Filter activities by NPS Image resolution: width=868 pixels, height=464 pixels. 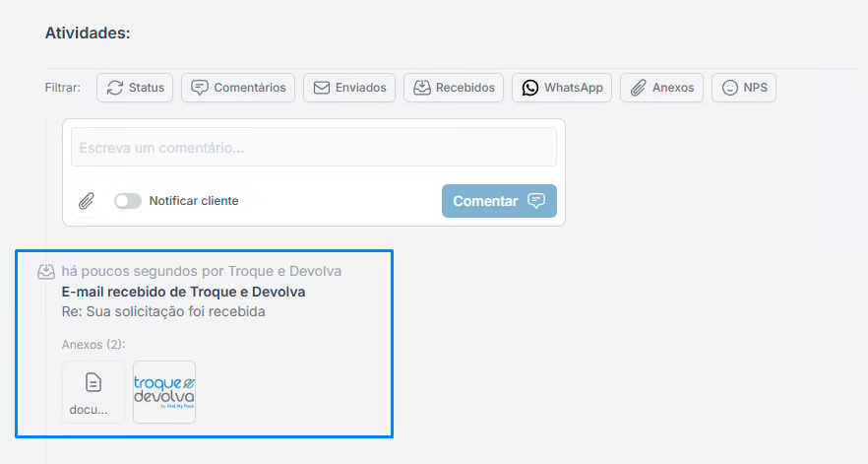pos(743,88)
